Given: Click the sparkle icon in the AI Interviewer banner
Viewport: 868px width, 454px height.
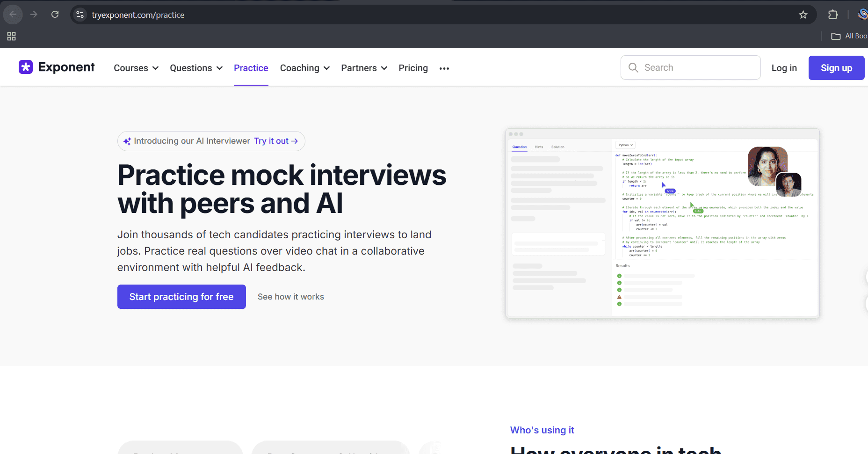Looking at the screenshot, I should (127, 141).
